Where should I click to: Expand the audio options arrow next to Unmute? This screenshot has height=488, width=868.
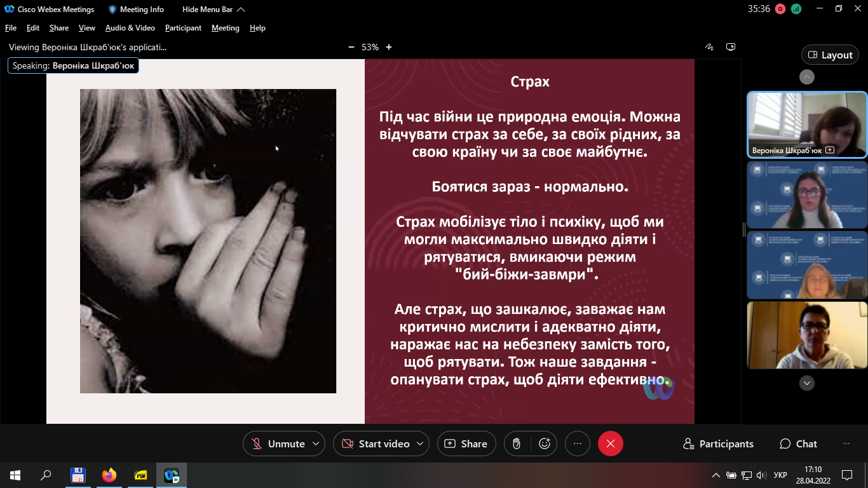pos(316,444)
